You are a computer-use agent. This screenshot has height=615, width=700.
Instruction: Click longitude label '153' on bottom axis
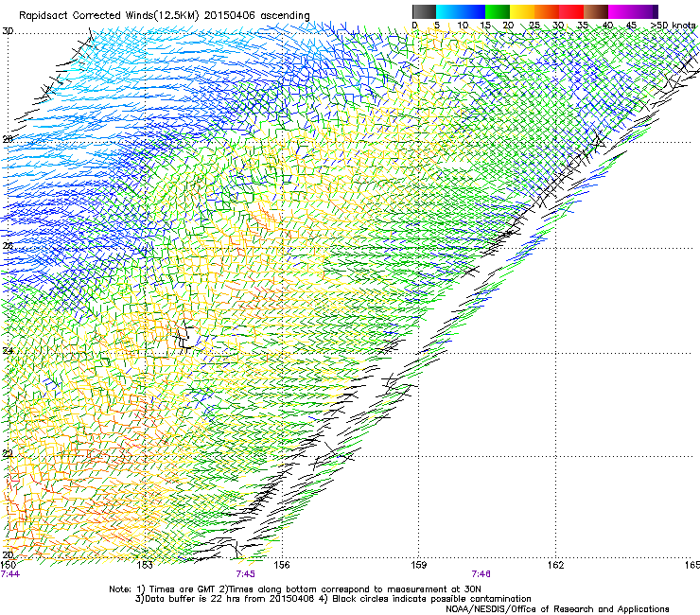[x=145, y=565]
